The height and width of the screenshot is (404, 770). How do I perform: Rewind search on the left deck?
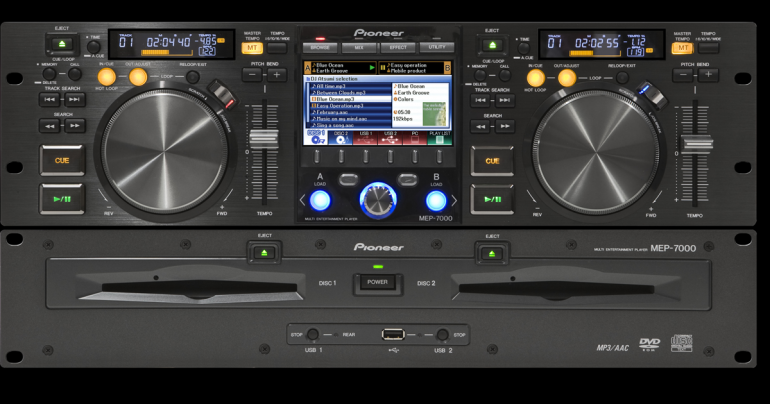pos(50,126)
